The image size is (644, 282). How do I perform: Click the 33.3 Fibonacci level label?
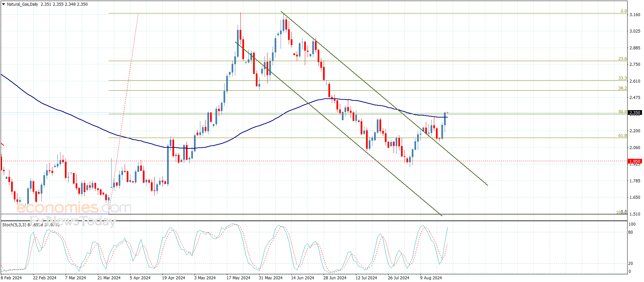coord(622,78)
